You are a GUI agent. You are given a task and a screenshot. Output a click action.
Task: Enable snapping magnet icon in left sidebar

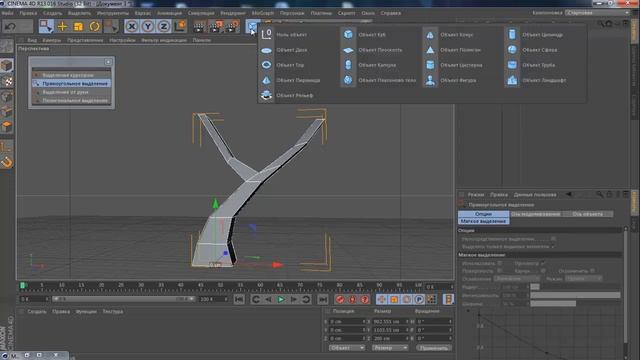click(x=7, y=162)
